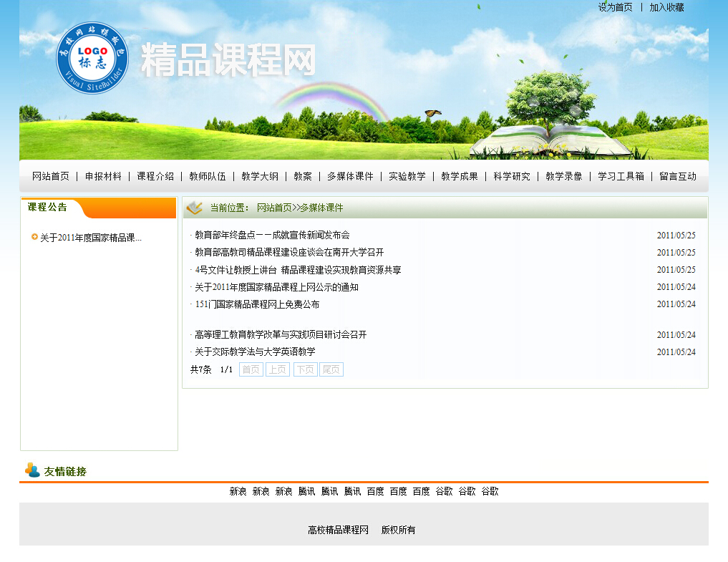Click 多媒体课件 in the breadcrumb path
Image resolution: width=728 pixels, height=562 pixels.
(x=321, y=208)
